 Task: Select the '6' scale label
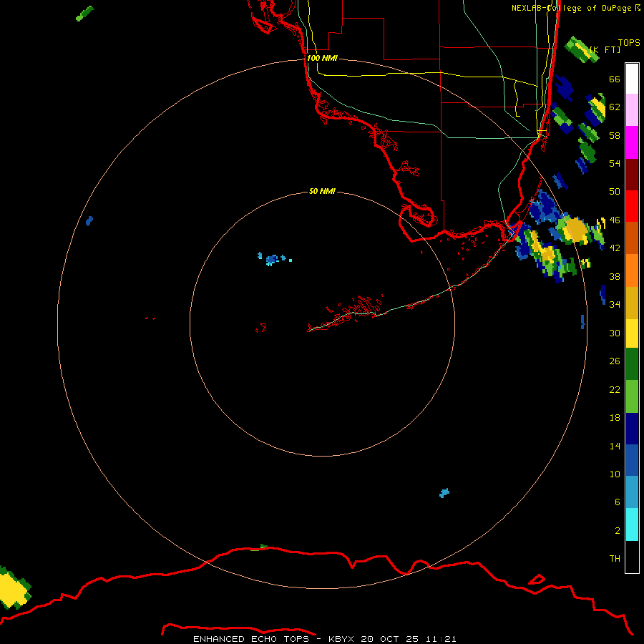click(x=618, y=502)
